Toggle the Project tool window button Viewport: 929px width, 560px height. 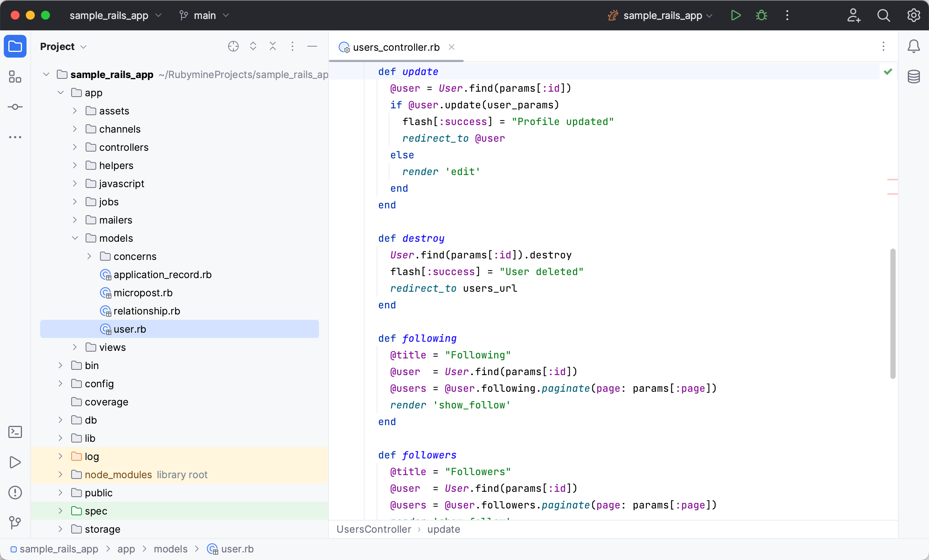click(15, 47)
